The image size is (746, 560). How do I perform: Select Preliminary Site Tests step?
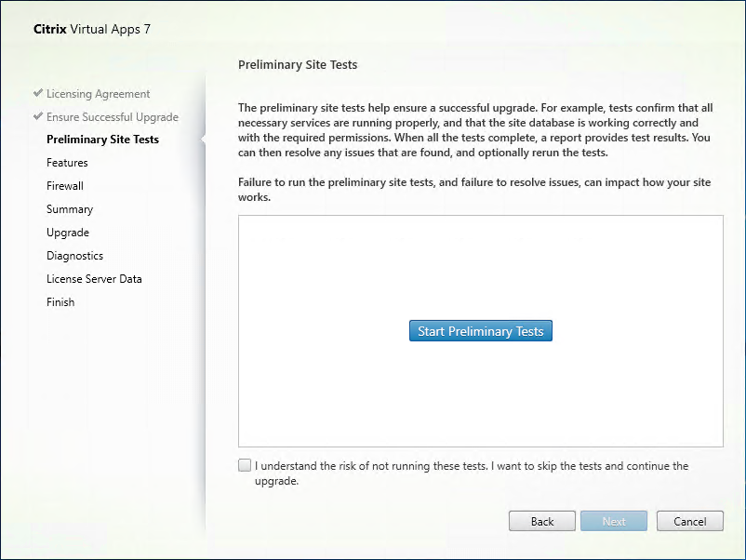(102, 140)
